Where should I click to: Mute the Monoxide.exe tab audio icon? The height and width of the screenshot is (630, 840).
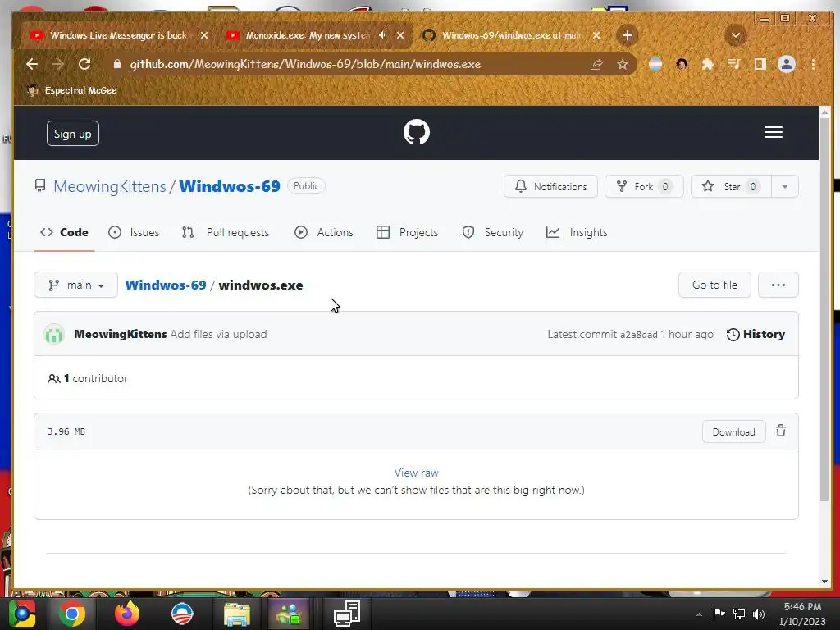click(382, 35)
